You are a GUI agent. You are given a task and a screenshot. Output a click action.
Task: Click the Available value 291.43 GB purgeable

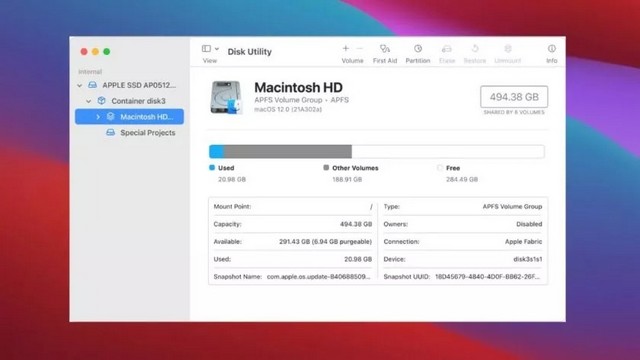(x=325, y=242)
